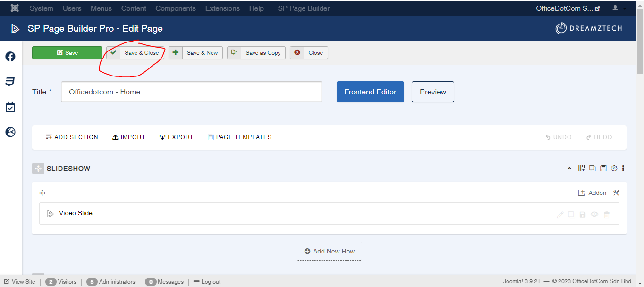
Task: Click the Joomla logo icon
Action: point(15,8)
